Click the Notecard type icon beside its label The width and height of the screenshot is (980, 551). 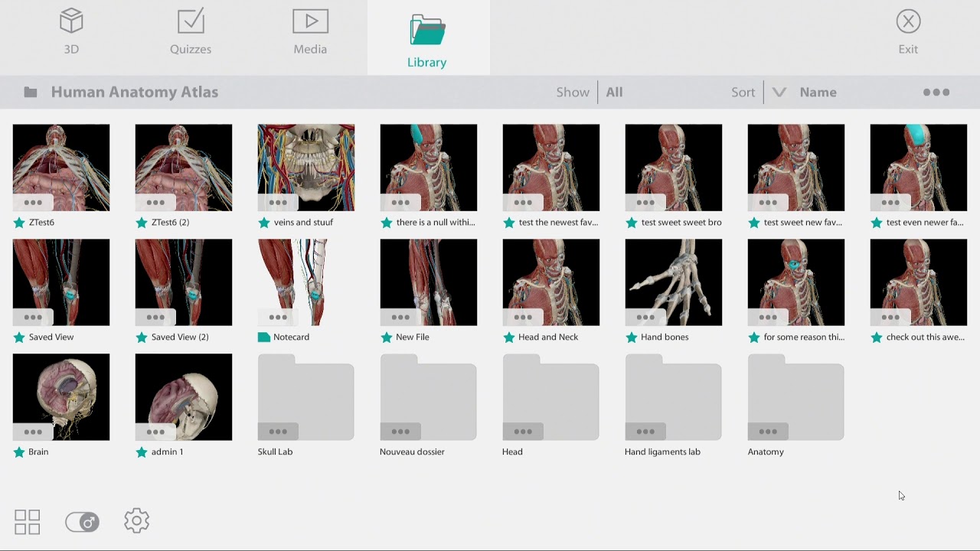[264, 337]
